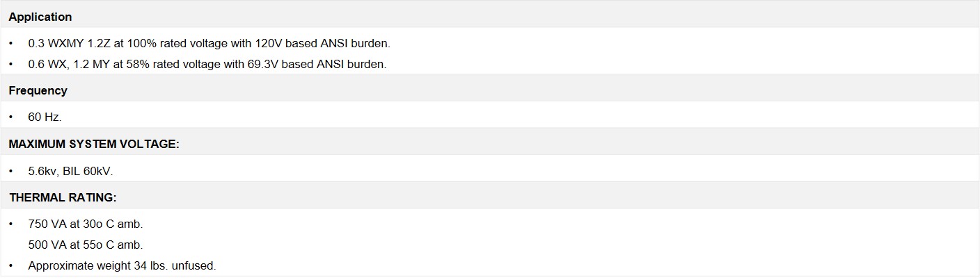The width and height of the screenshot is (980, 280).
Task: Click the Frequency section heading
Action: [x=38, y=90]
